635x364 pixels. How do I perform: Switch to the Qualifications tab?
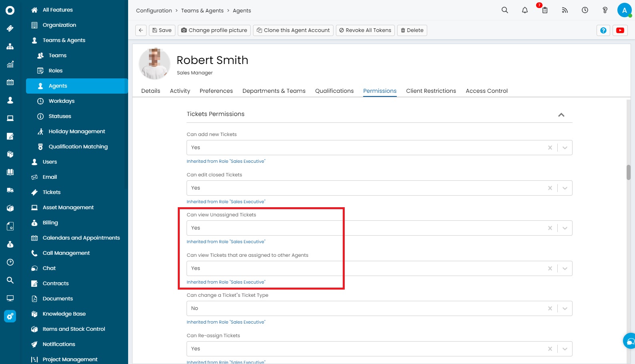click(x=334, y=91)
